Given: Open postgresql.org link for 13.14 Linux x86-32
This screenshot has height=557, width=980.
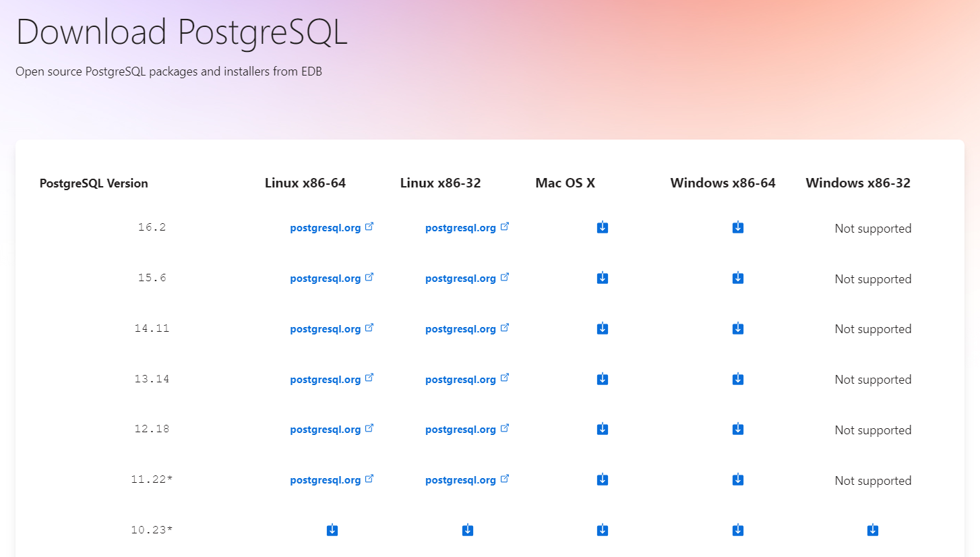Looking at the screenshot, I should 467,380.
